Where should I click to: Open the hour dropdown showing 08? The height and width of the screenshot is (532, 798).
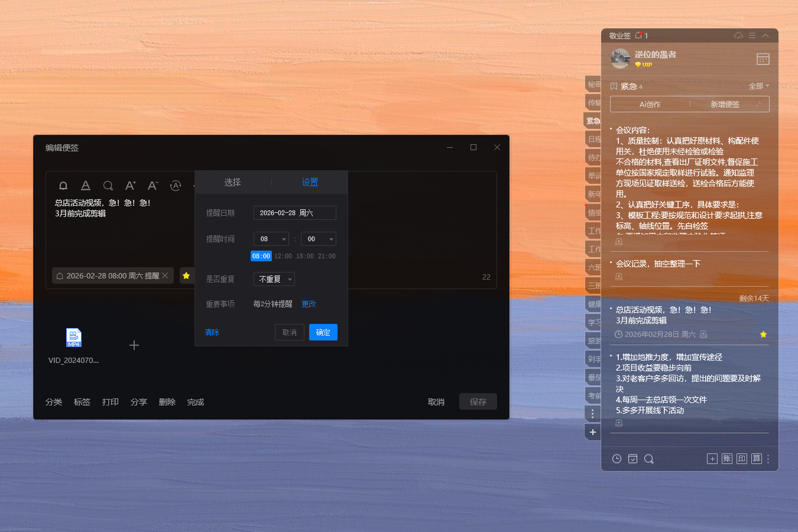pyautogui.click(x=271, y=239)
